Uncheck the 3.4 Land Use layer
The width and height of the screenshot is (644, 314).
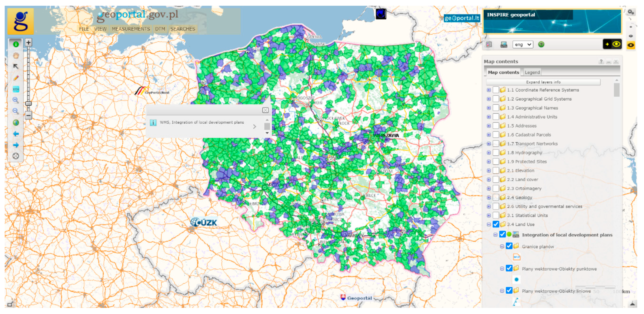(496, 224)
